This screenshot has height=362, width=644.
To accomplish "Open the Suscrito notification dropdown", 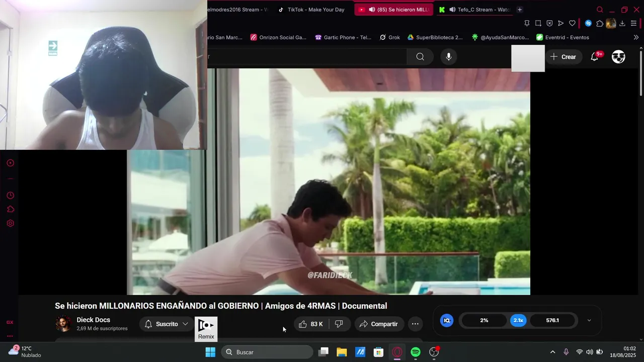I will [x=167, y=324].
